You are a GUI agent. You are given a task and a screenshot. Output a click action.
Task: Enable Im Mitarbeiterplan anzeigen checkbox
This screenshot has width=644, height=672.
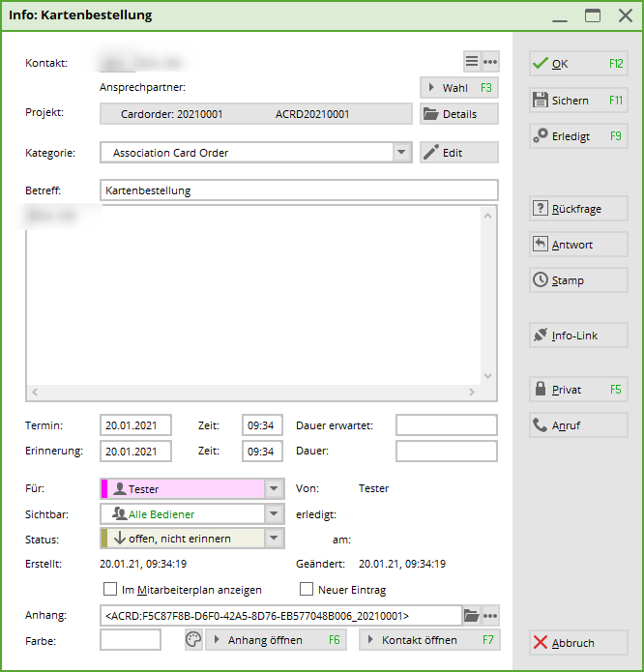(x=110, y=590)
